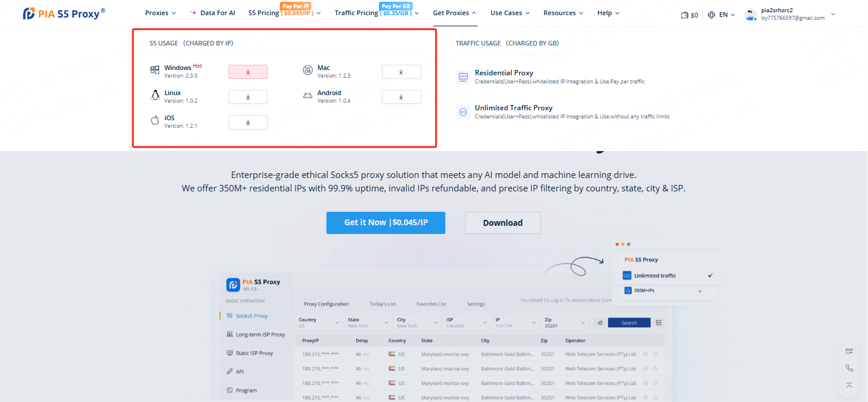This screenshot has width=868, height=402.
Task: Click the Download button below the headline
Action: pyautogui.click(x=502, y=223)
